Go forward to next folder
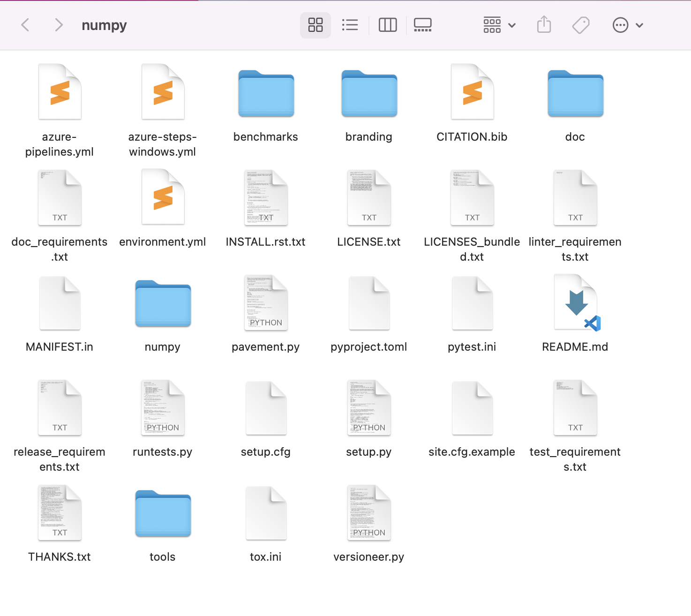The height and width of the screenshot is (616, 691). 59,25
